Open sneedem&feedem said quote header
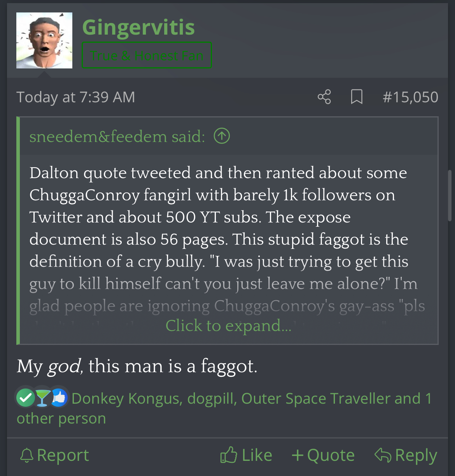The width and height of the screenshot is (455, 476). pos(117,136)
